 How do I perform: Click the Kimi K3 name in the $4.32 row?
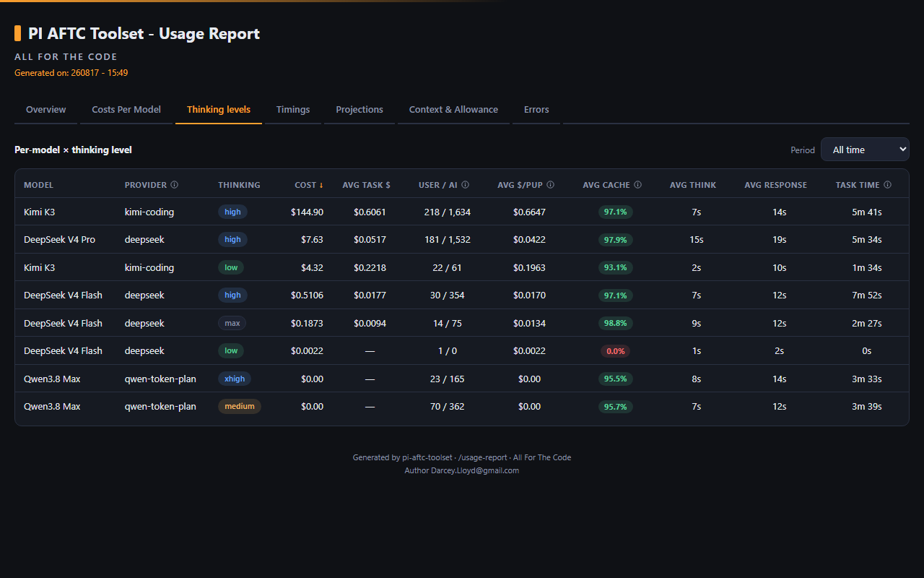[x=40, y=267]
